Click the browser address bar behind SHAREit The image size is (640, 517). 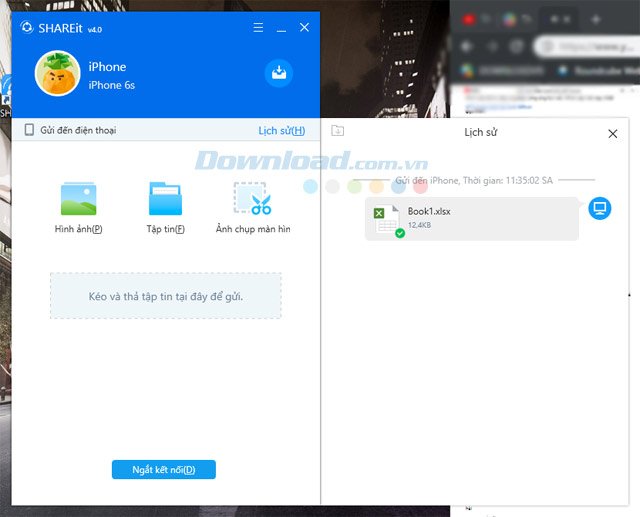click(588, 47)
